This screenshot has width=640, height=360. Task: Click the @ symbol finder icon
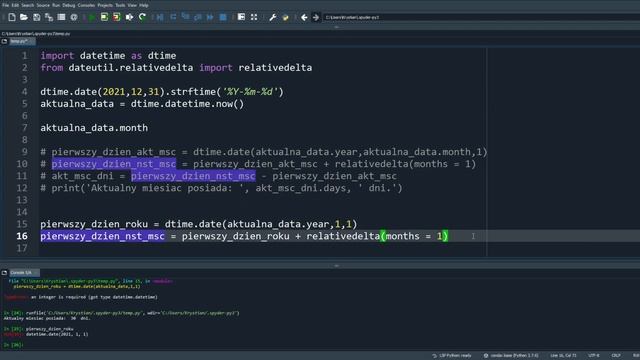coord(74,17)
